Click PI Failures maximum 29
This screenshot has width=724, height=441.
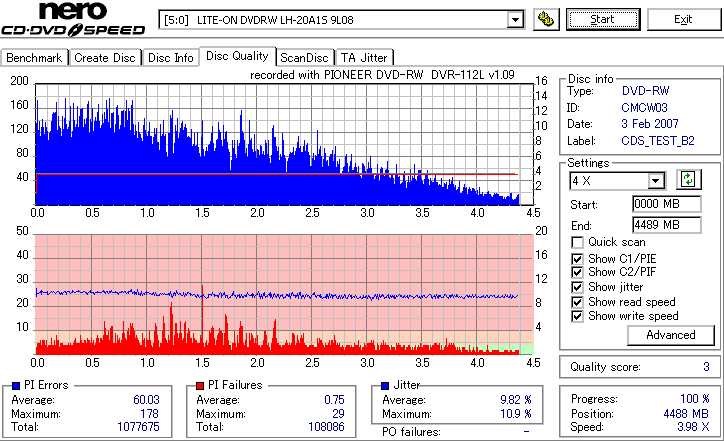[338, 414]
